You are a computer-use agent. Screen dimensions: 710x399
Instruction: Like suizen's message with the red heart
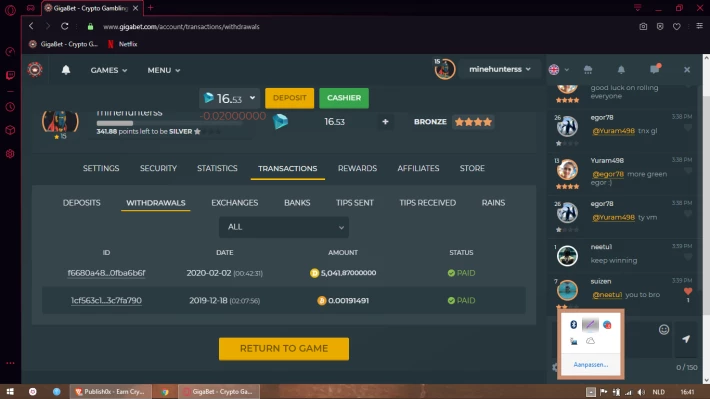point(688,291)
